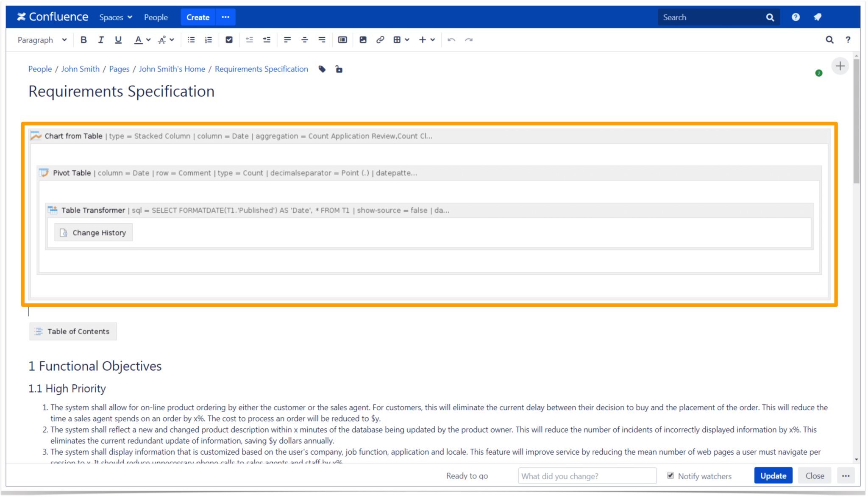
Task: Click the People menu item
Action: tap(155, 17)
